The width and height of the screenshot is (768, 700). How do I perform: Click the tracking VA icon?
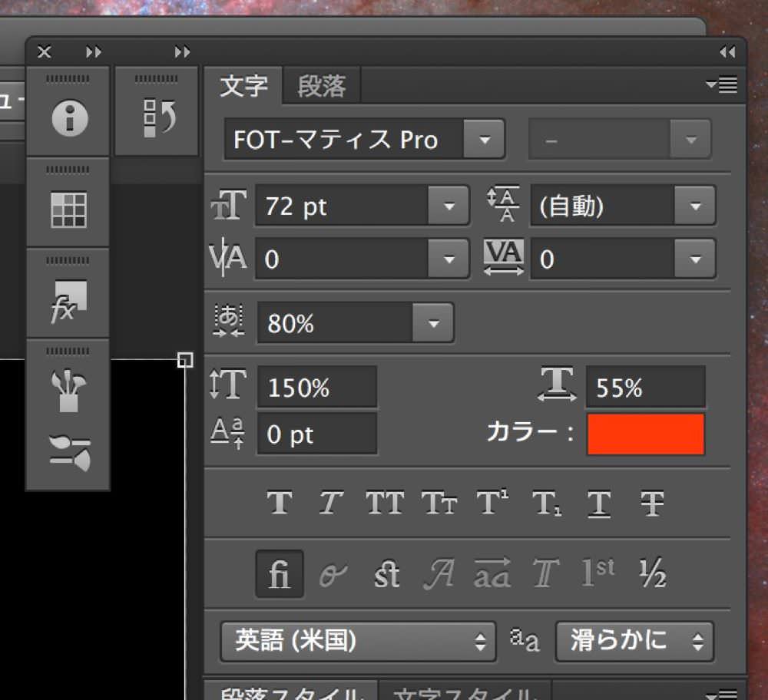click(x=504, y=257)
